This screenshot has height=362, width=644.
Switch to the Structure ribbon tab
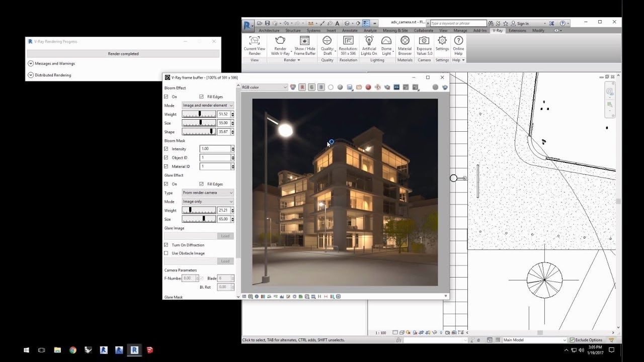pos(293,31)
